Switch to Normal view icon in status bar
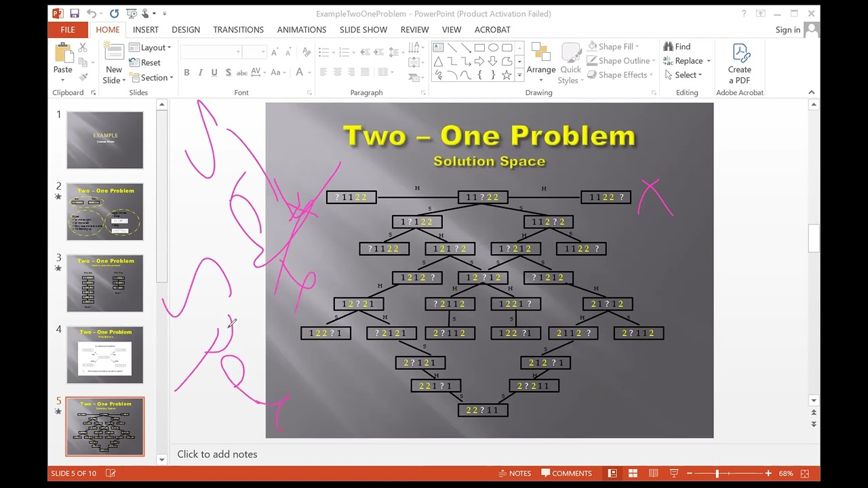Screen dimensions: 868x488 point(612,473)
